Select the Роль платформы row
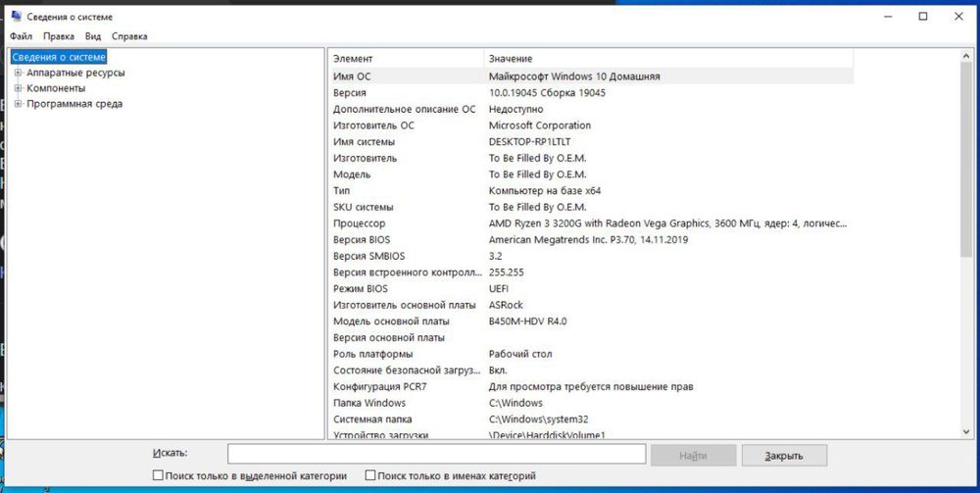The image size is (980, 493). point(591,354)
